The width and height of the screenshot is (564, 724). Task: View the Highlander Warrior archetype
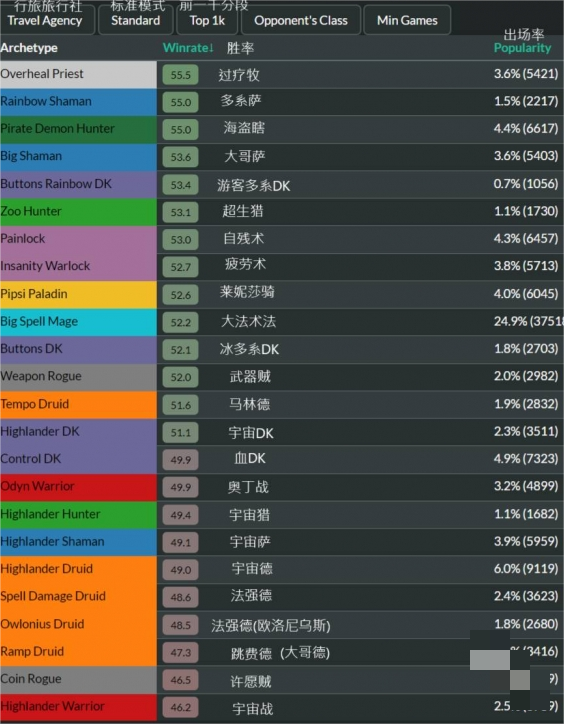click(79, 707)
